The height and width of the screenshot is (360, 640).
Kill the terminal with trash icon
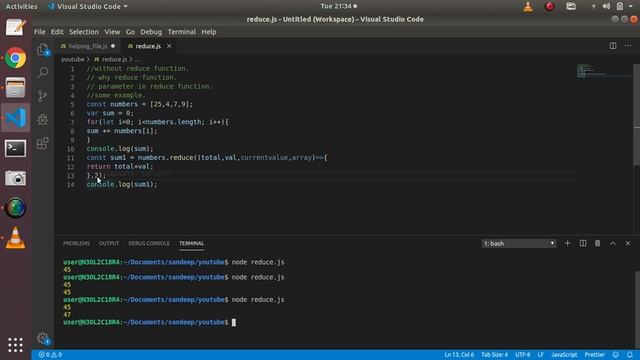597,243
